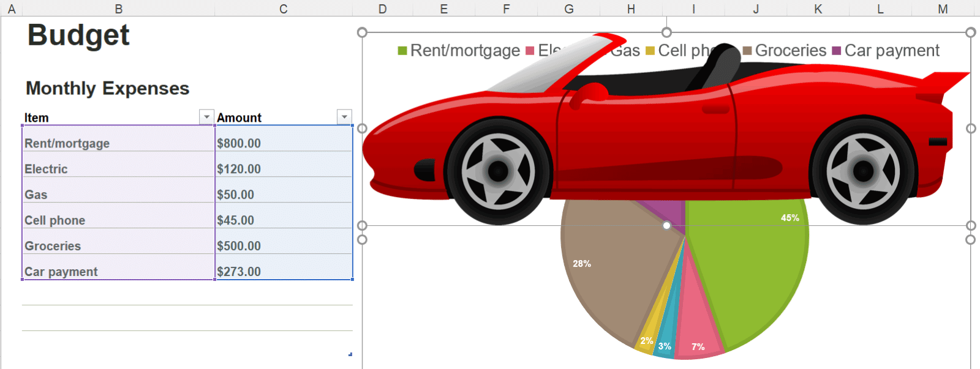Open the Amount column filter dropdown
Image resolution: width=980 pixels, height=369 pixels.
coord(344,117)
